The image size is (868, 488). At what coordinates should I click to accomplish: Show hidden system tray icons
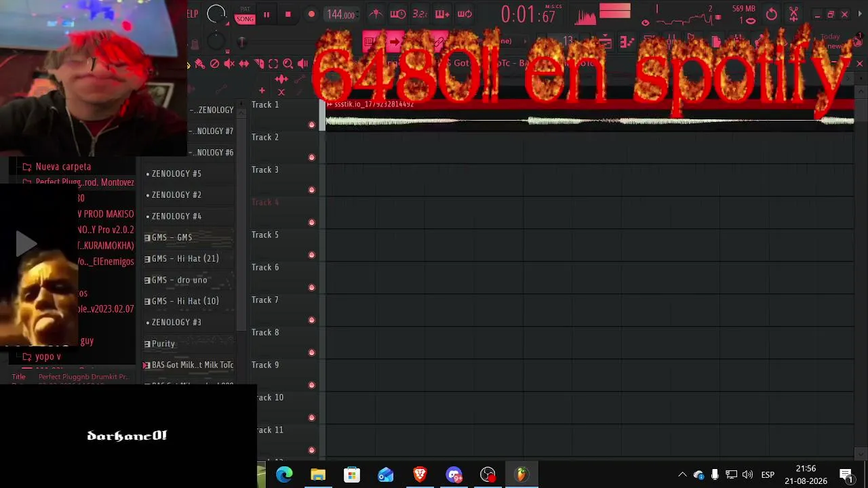[x=682, y=474]
